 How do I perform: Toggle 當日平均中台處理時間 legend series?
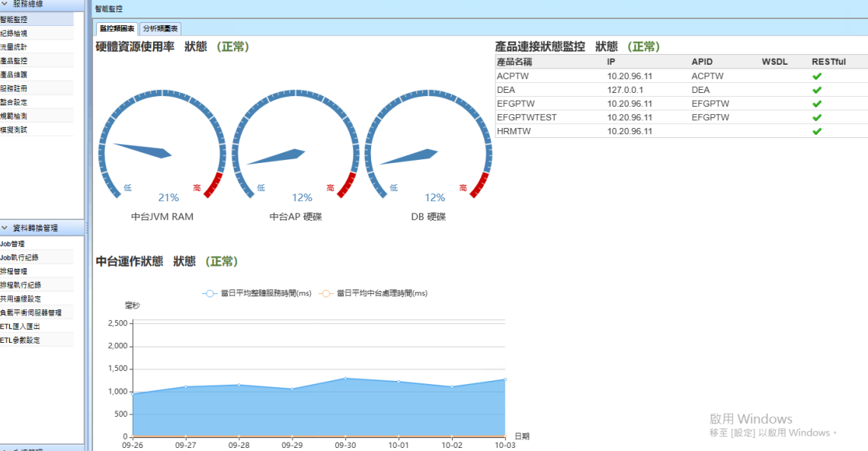[x=373, y=293]
